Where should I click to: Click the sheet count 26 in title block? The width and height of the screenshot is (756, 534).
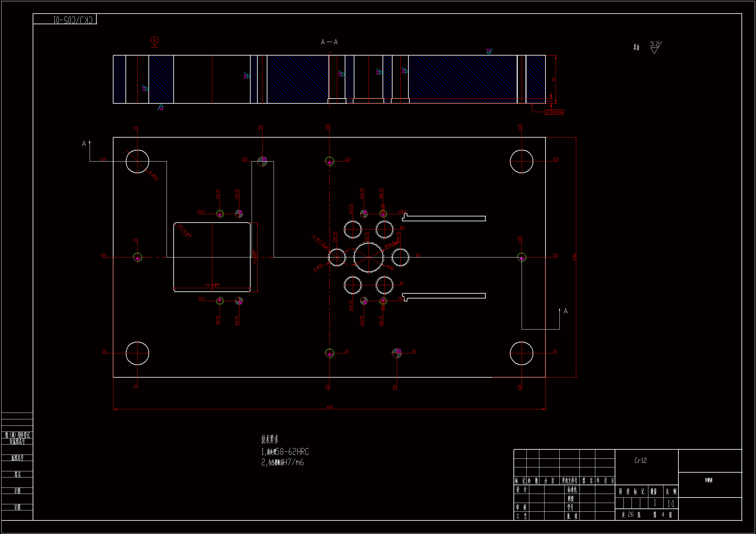[631, 514]
